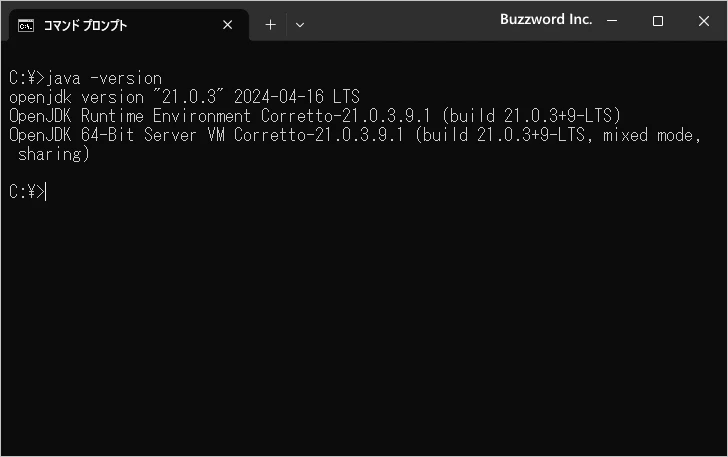The height and width of the screenshot is (457, 728).
Task: Click the Buzzword Inc. title text
Action: click(x=546, y=19)
